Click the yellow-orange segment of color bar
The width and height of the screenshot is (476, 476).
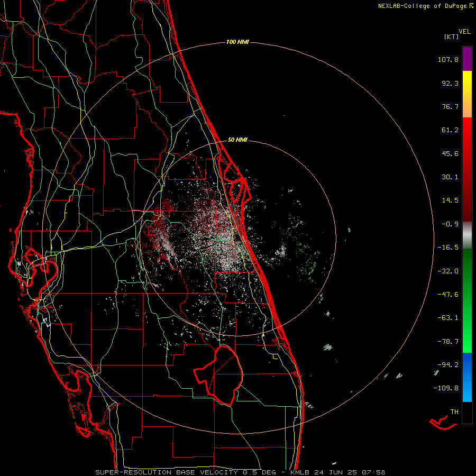click(467, 94)
